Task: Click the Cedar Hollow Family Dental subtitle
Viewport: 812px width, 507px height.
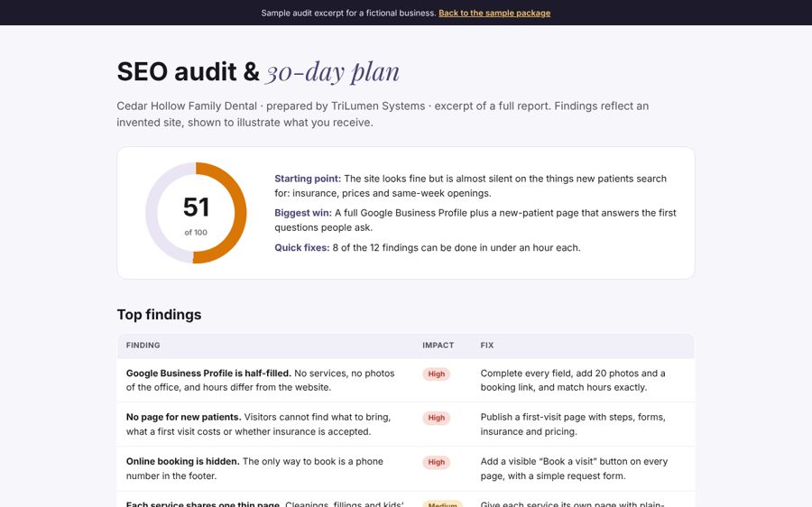Action: coord(383,114)
